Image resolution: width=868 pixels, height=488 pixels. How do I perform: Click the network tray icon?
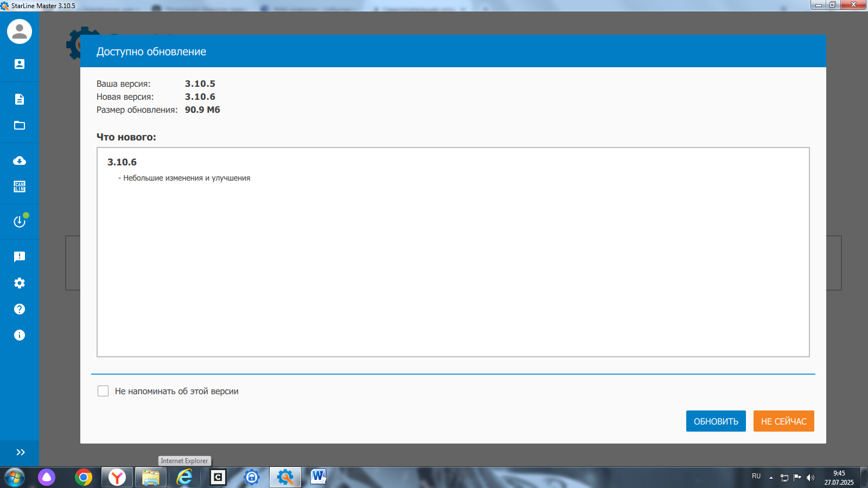[784, 478]
